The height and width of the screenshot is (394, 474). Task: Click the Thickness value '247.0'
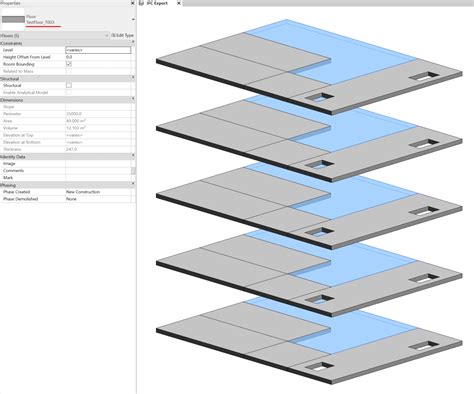pos(71,149)
